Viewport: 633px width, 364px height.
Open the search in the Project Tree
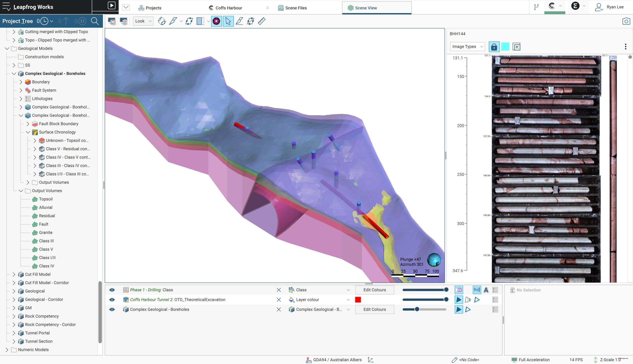(95, 21)
